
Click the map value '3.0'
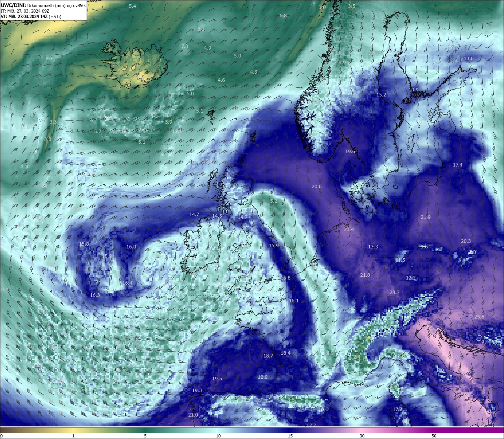pyautogui.click(x=322, y=7)
